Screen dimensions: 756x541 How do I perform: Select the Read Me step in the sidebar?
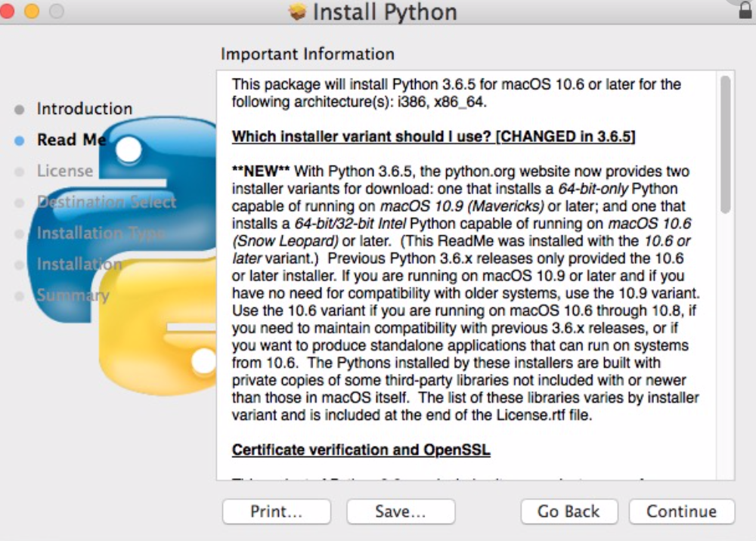(x=71, y=140)
